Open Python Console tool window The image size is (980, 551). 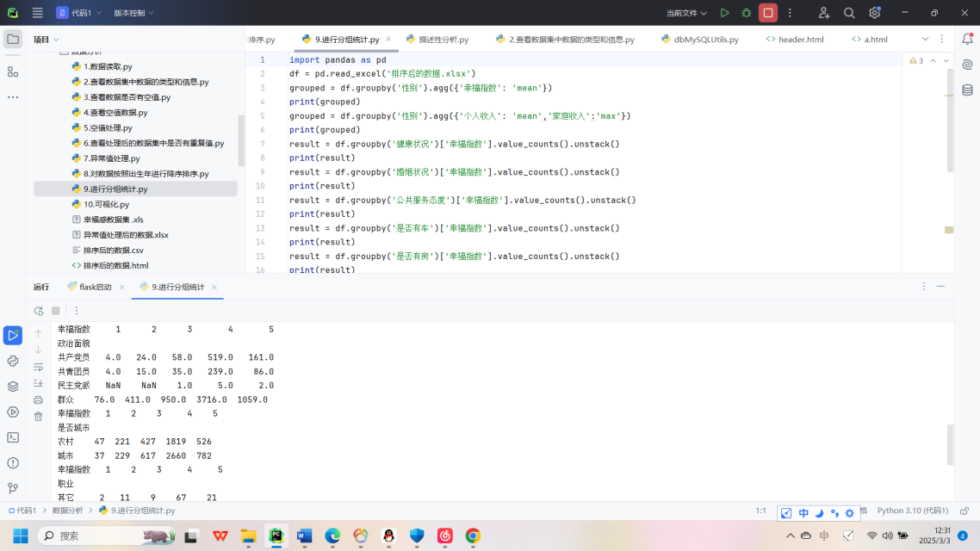[x=13, y=361]
